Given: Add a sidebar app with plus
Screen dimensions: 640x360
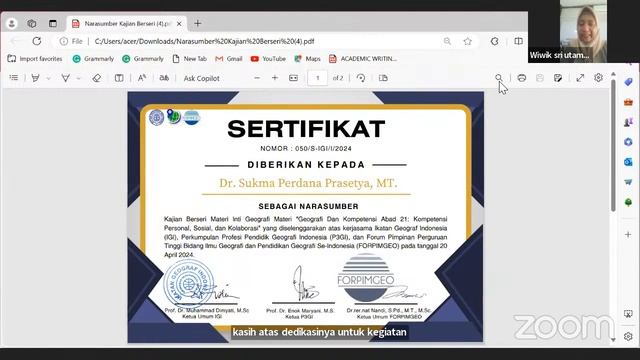Looking at the screenshot, I should [628, 235].
